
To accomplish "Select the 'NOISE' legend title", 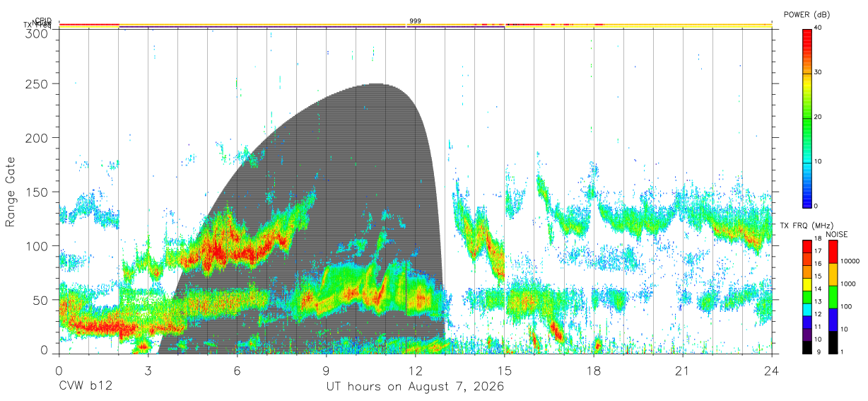I will [837, 234].
